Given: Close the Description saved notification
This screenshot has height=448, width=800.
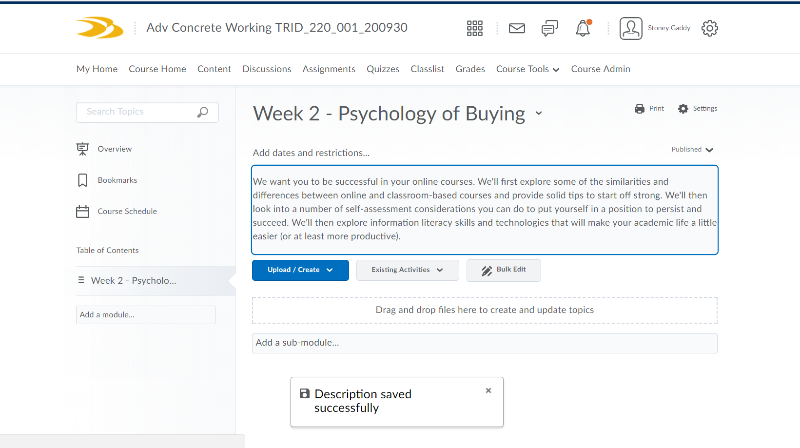Looking at the screenshot, I should (x=488, y=390).
